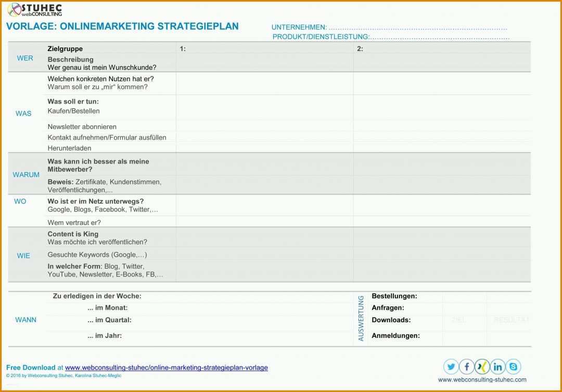562x392 pixels.
Task: Click 'Wer genau ist mein Wunschkunde?'
Action: [102, 68]
